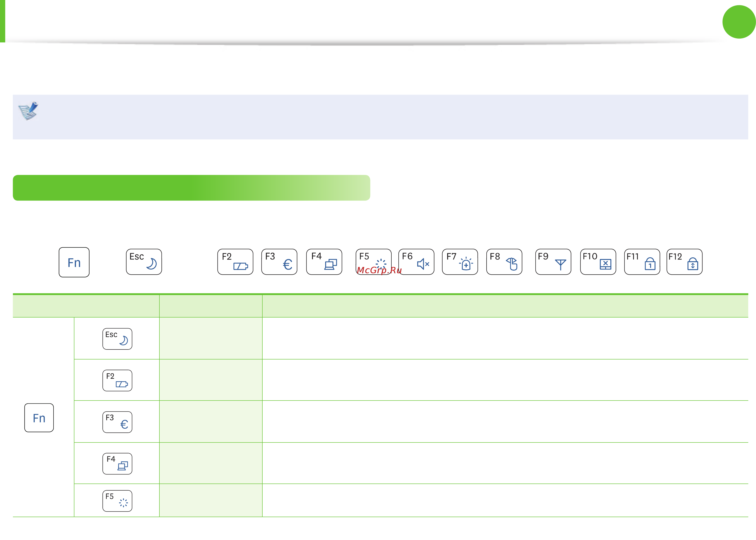Image resolution: width=756 pixels, height=540 pixels.
Task: Select the F4 display switch key in the top row
Action: (324, 262)
